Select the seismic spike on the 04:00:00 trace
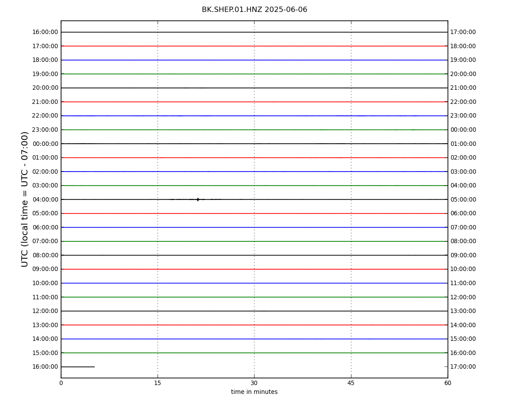Screen dimensions: 509x420 198,199
